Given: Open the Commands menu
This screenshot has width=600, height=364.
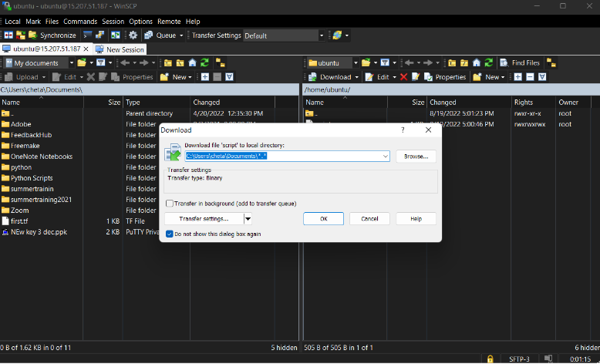Looking at the screenshot, I should [80, 22].
